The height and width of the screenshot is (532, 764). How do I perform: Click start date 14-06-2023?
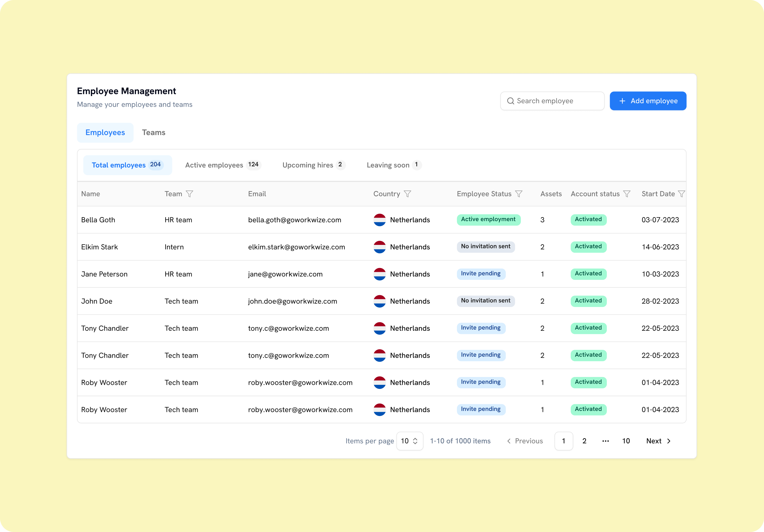[660, 247]
